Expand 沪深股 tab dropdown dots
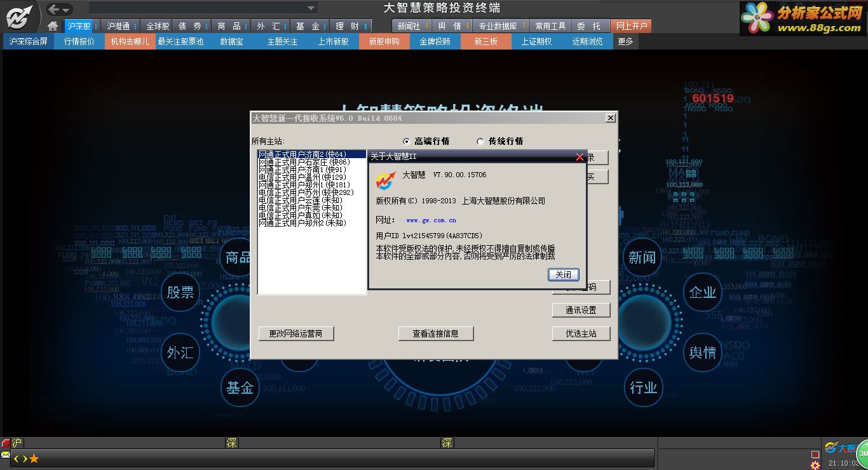 point(96,26)
